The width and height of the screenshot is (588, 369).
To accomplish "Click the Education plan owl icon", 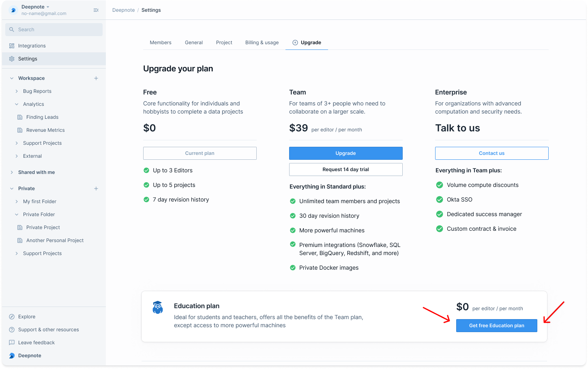I will click(158, 307).
